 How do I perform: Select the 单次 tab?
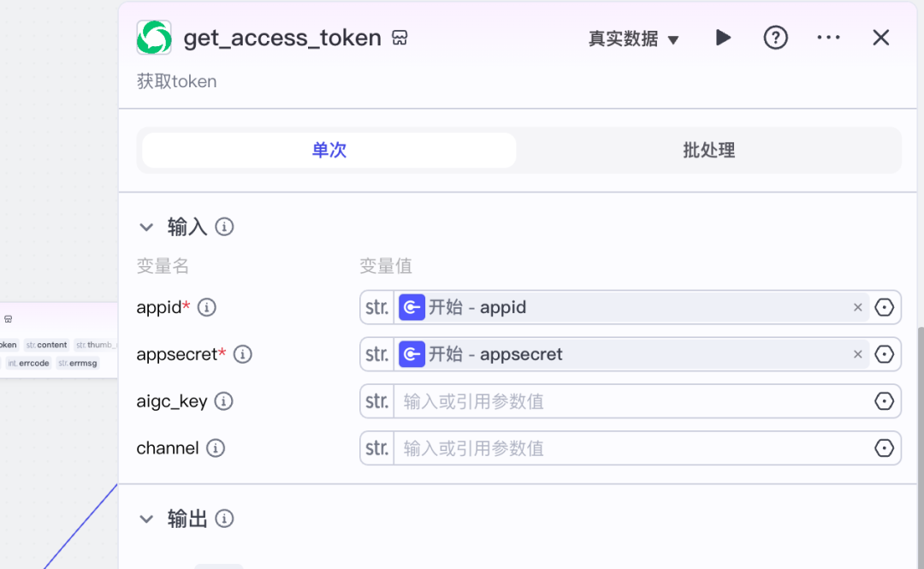tap(329, 151)
